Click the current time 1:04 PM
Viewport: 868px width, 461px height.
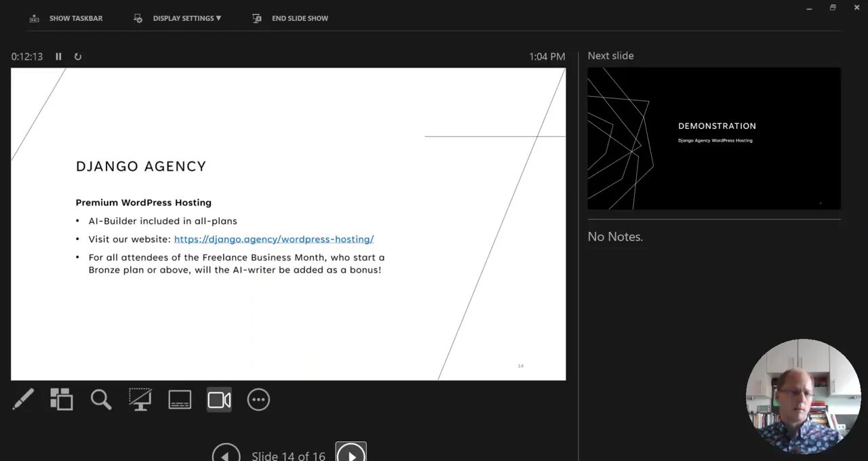547,57
